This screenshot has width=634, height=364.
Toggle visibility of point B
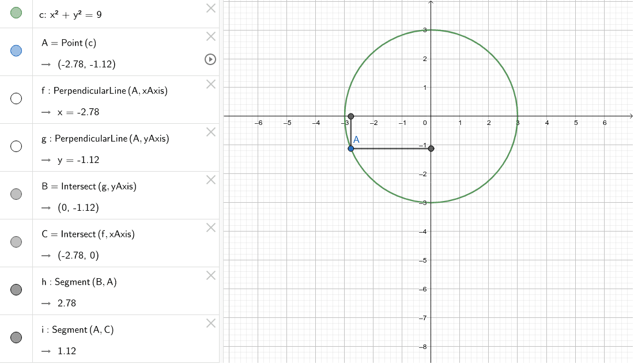(16, 195)
